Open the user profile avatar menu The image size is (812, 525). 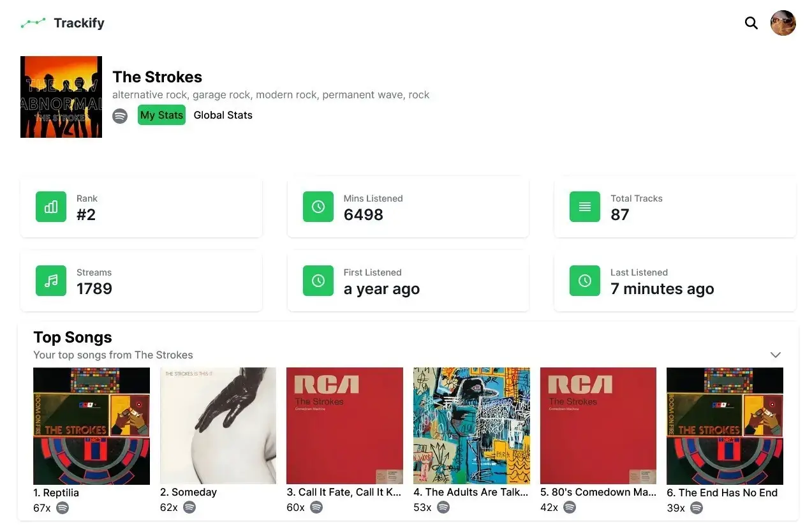[x=783, y=23]
